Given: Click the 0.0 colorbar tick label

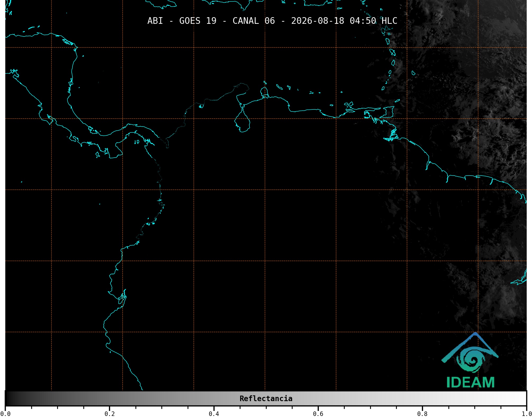Looking at the screenshot, I should click(x=5, y=414).
